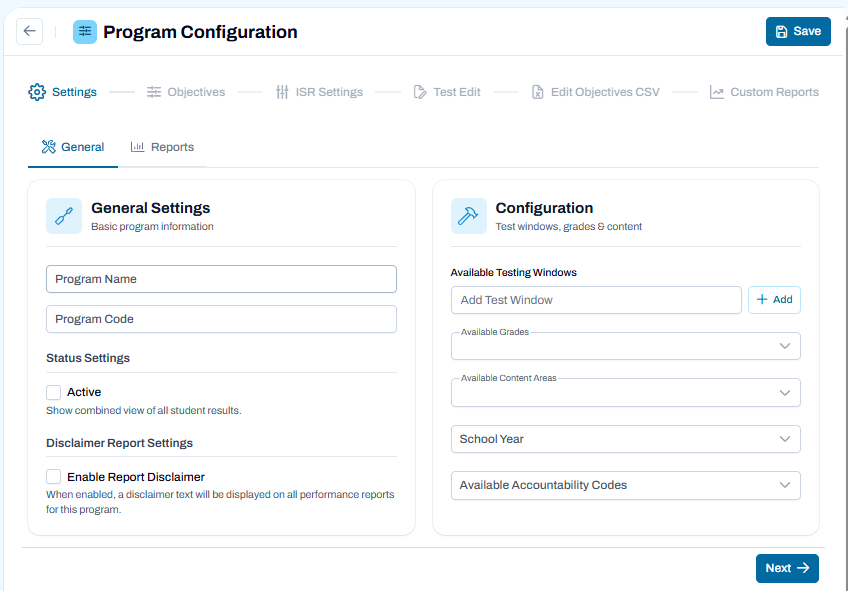The image size is (848, 591).
Task: Enable the Active checkbox
Action: tap(54, 392)
